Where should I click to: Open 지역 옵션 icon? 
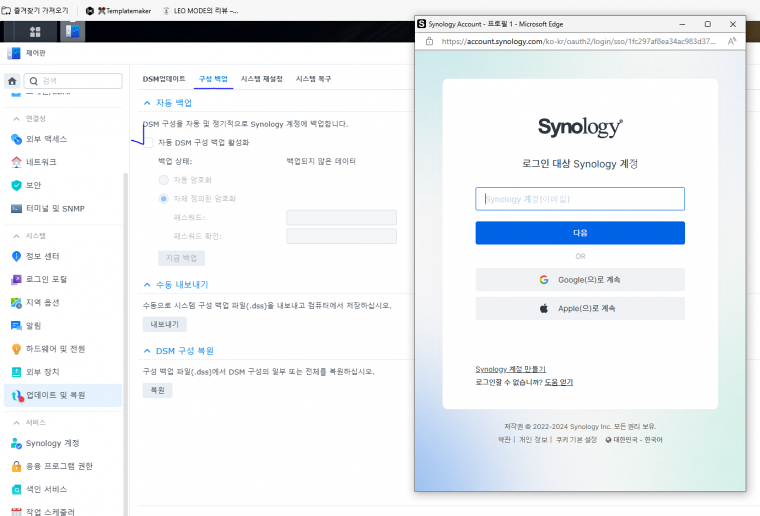[x=16, y=303]
